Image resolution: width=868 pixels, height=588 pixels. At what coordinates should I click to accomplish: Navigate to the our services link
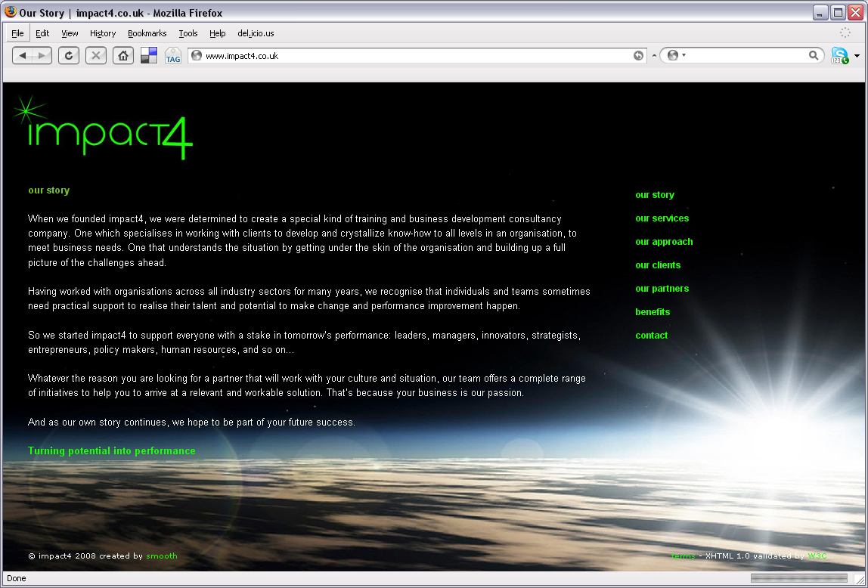click(x=662, y=218)
